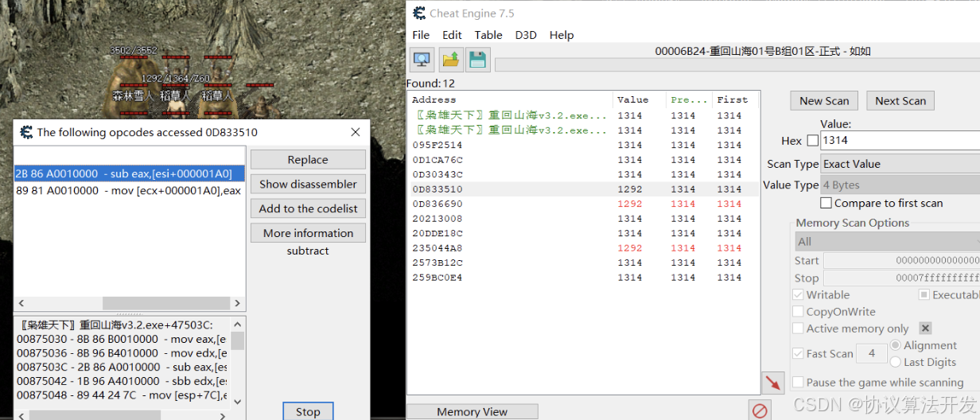Toggle the Executable checkbox
980x420 pixels.
[924, 294]
